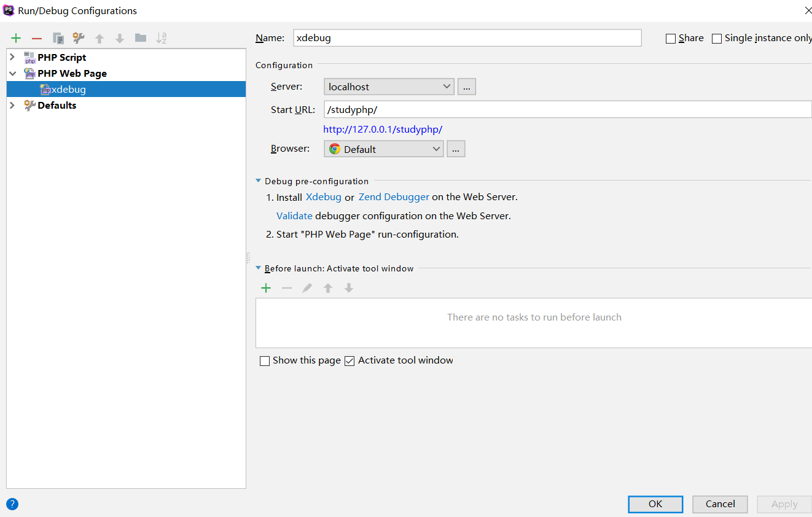This screenshot has height=517, width=812.
Task: Uncheck the Activate tool window checkbox
Action: click(x=350, y=361)
